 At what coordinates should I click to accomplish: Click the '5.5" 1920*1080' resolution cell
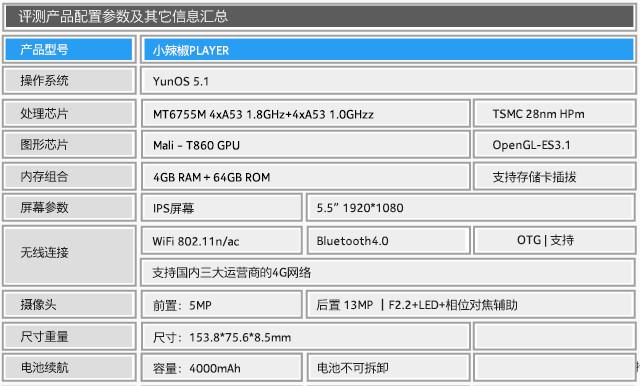[471, 207]
